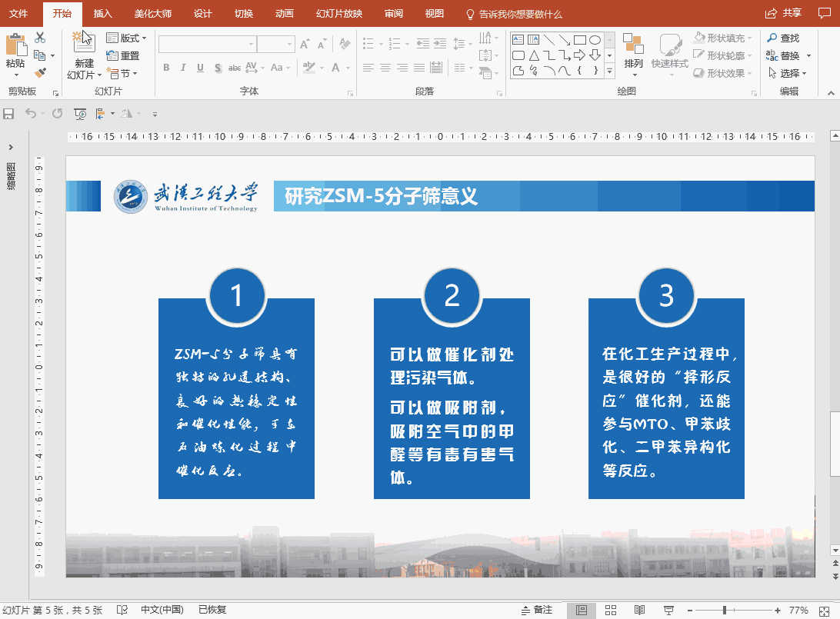Open the 选择 (Select) dropdown
This screenshot has height=619, width=840.
click(789, 72)
